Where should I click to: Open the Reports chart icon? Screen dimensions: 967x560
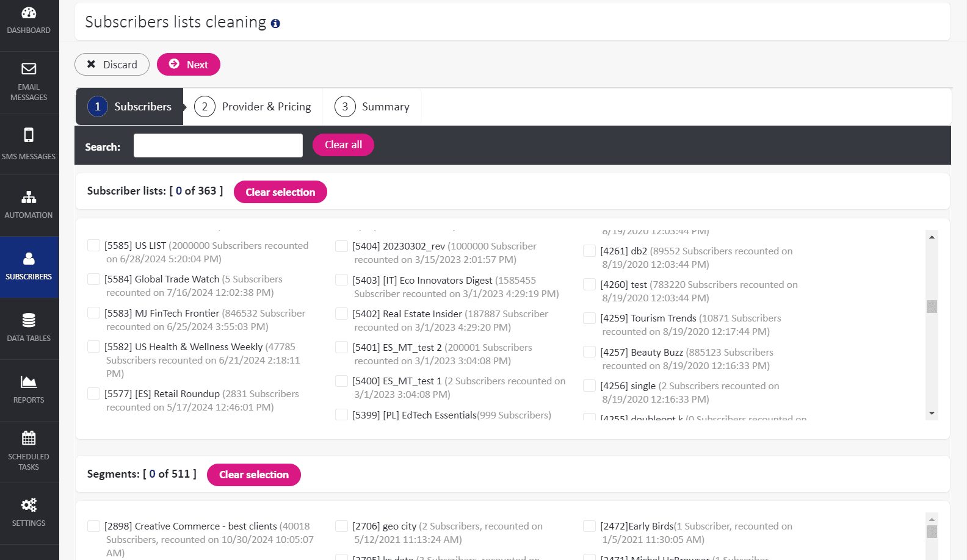coord(29,382)
